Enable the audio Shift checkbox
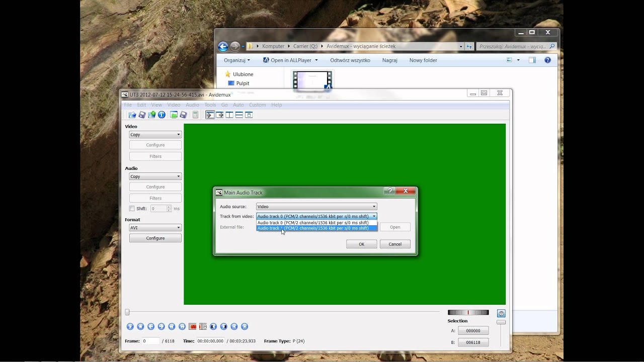Viewport: 644px width, 362px height. (x=132, y=209)
